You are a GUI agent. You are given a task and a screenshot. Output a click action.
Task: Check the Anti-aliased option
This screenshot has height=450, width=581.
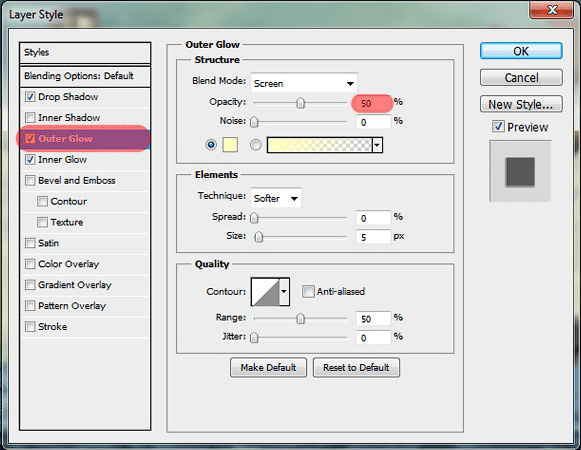coord(308,292)
